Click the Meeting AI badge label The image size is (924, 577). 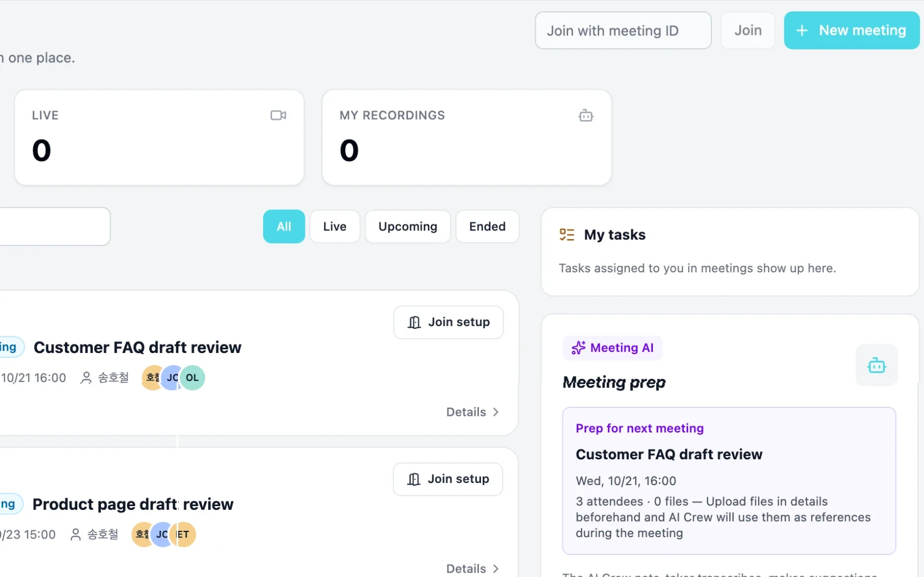click(613, 348)
